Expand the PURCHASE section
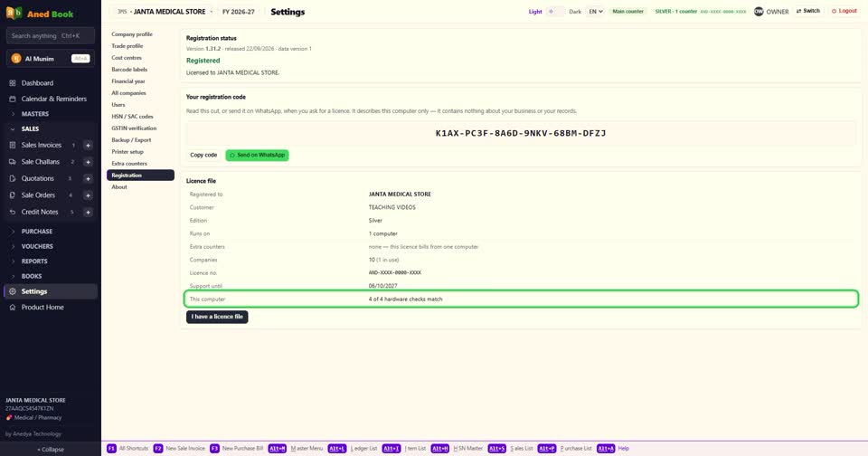This screenshot has height=456, width=868. coord(36,232)
